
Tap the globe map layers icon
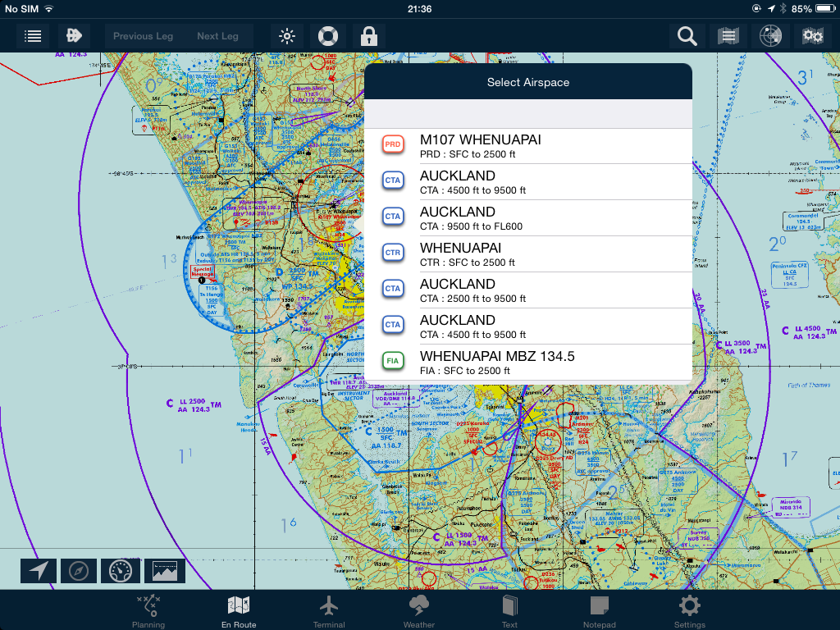pyautogui.click(x=769, y=36)
